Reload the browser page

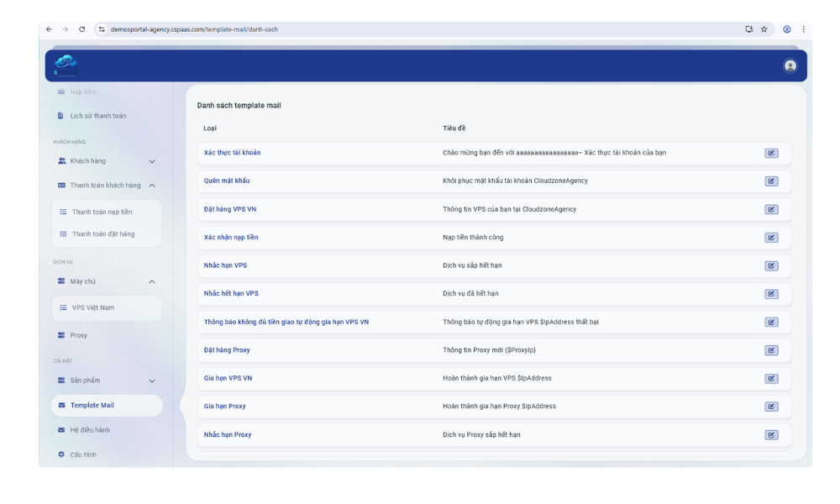pos(82,29)
